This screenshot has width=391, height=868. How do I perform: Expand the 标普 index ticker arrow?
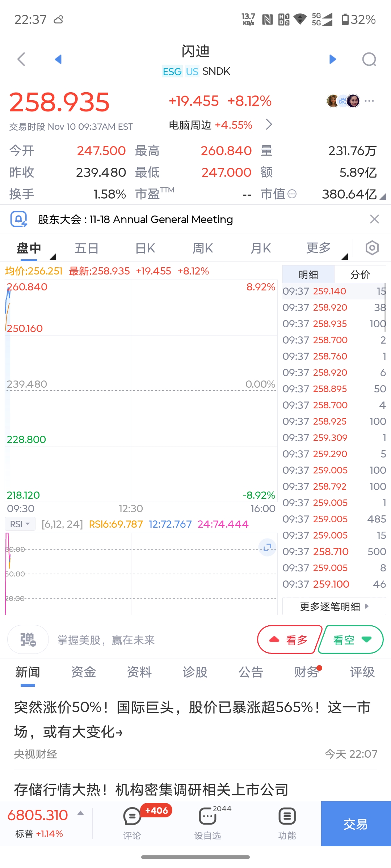pos(81,813)
